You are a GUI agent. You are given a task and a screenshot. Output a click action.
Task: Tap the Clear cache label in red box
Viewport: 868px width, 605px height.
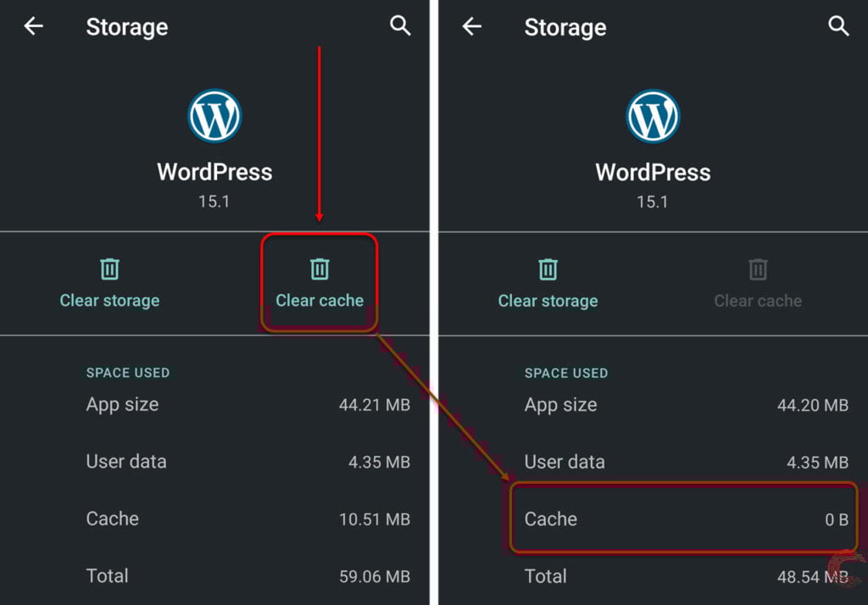click(320, 300)
